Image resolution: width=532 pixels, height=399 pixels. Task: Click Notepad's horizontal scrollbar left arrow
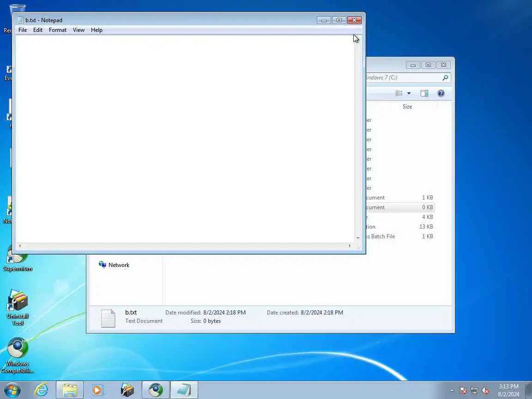point(20,246)
